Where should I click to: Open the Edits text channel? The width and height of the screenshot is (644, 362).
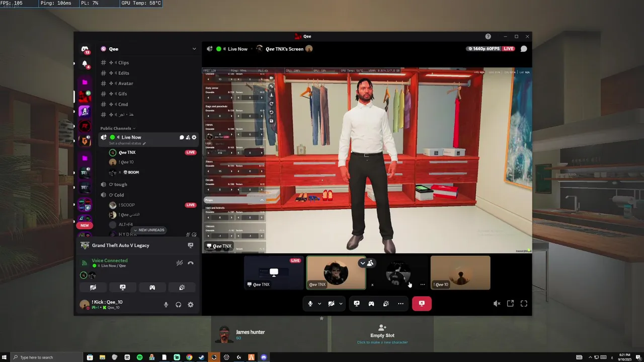(149, 73)
